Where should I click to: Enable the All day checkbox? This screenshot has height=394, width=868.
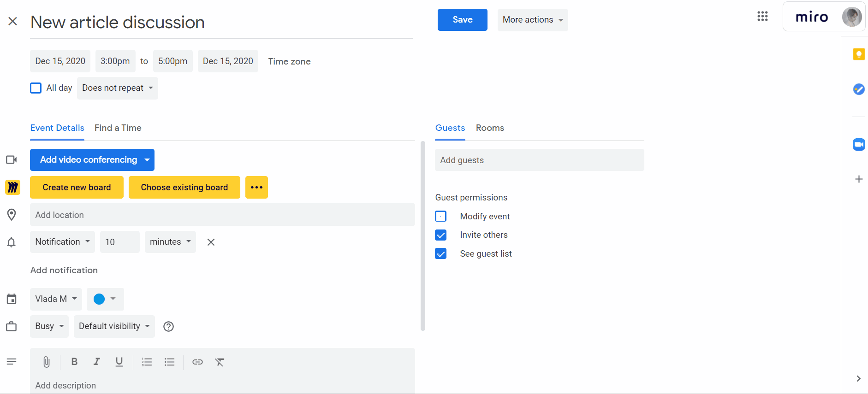point(36,88)
